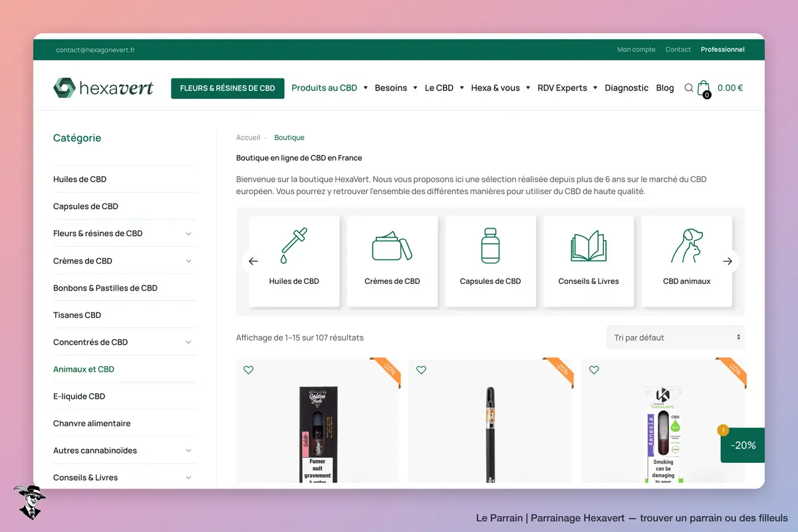Open Mon compte link
Image resolution: width=798 pixels, height=532 pixels.
636,49
